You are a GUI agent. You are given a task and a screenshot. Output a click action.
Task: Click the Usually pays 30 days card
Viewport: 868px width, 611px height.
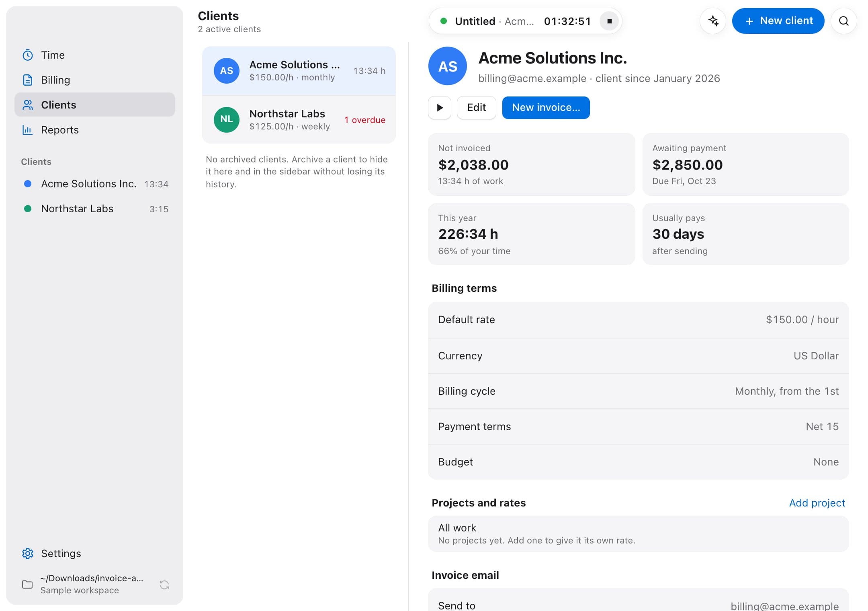coord(745,234)
